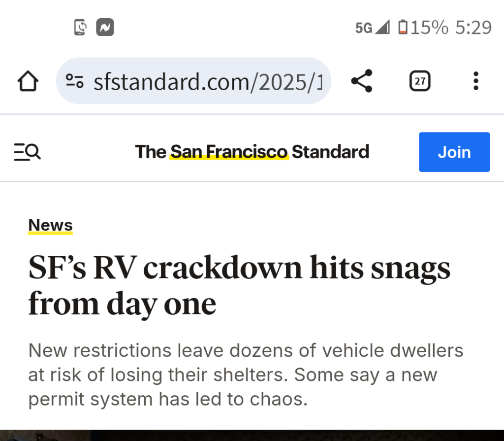The width and height of the screenshot is (504, 441).
Task: Tap the RV crackdown article headline
Action: pos(239,286)
